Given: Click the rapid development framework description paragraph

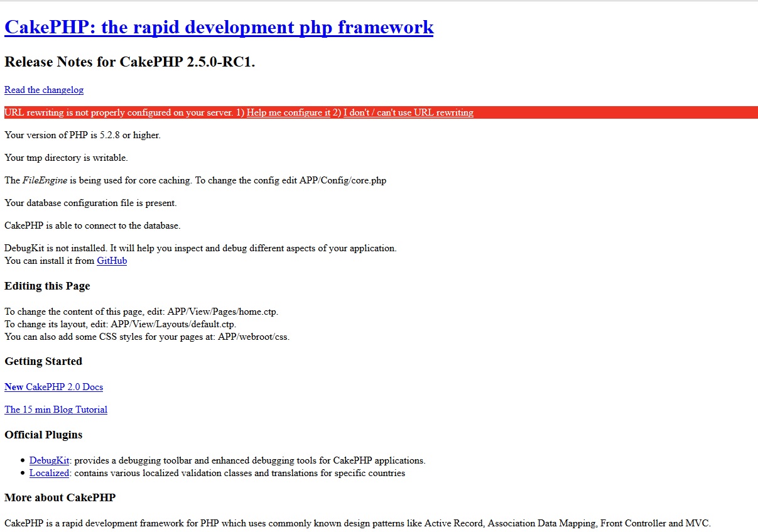Looking at the screenshot, I should tap(357, 523).
